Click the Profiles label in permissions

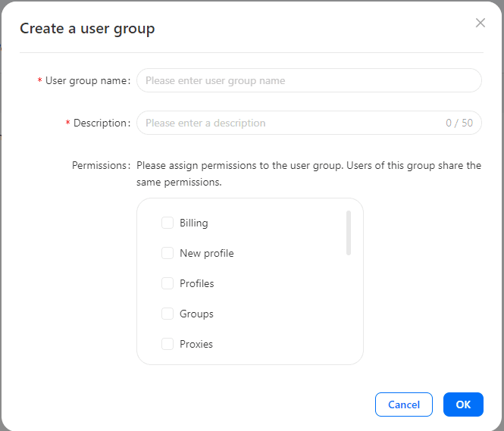coord(196,283)
